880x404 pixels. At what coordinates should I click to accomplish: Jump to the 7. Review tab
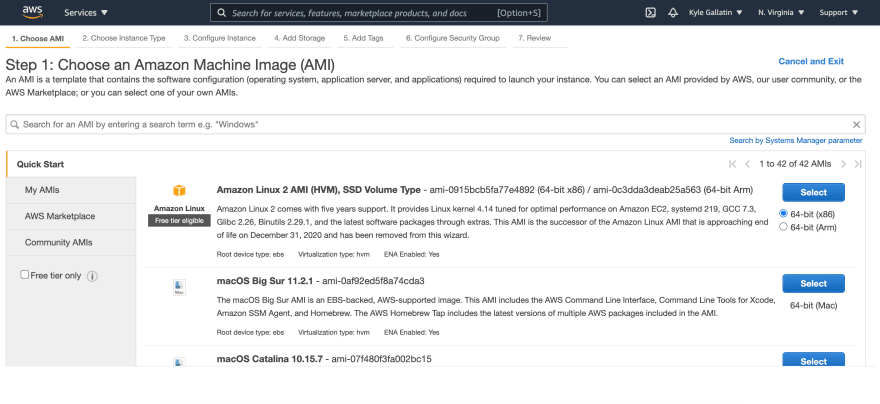point(534,38)
